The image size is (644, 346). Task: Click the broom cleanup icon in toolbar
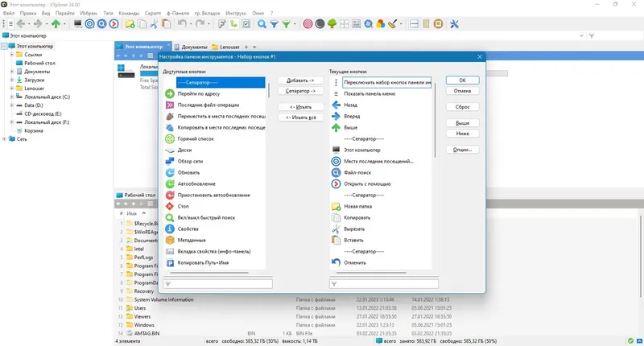393,24
